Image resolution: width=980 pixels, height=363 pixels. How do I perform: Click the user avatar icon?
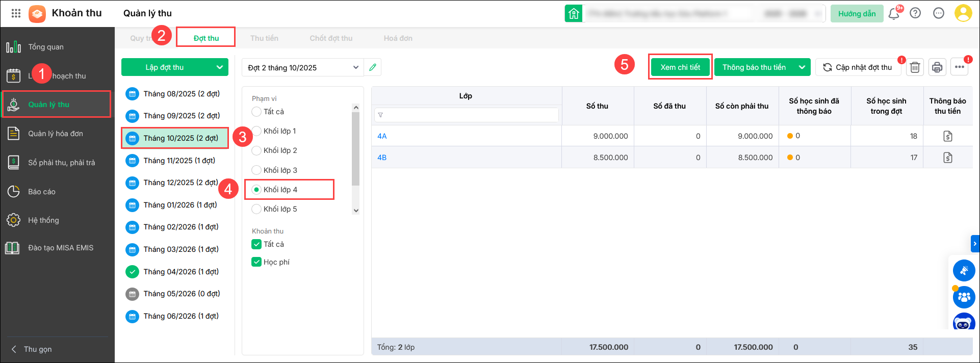pyautogui.click(x=963, y=13)
